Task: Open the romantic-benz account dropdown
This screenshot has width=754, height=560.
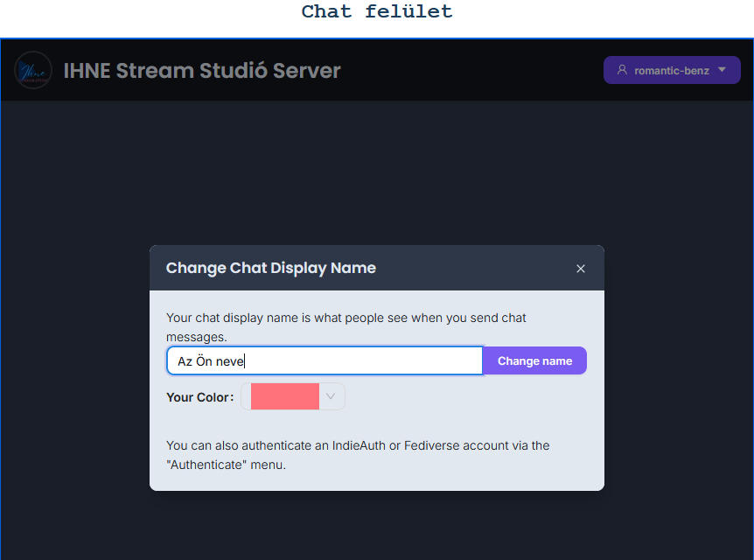Action: coord(672,69)
